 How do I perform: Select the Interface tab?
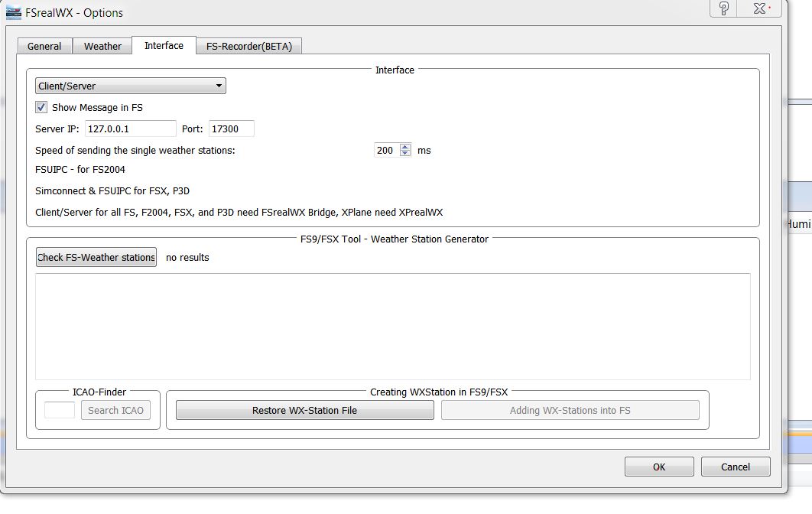click(164, 46)
